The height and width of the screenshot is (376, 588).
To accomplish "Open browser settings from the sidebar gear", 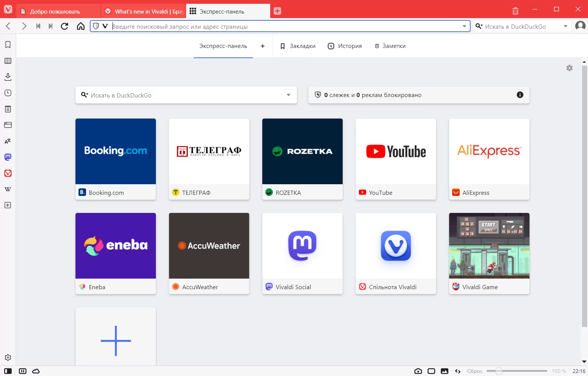I will tap(8, 358).
